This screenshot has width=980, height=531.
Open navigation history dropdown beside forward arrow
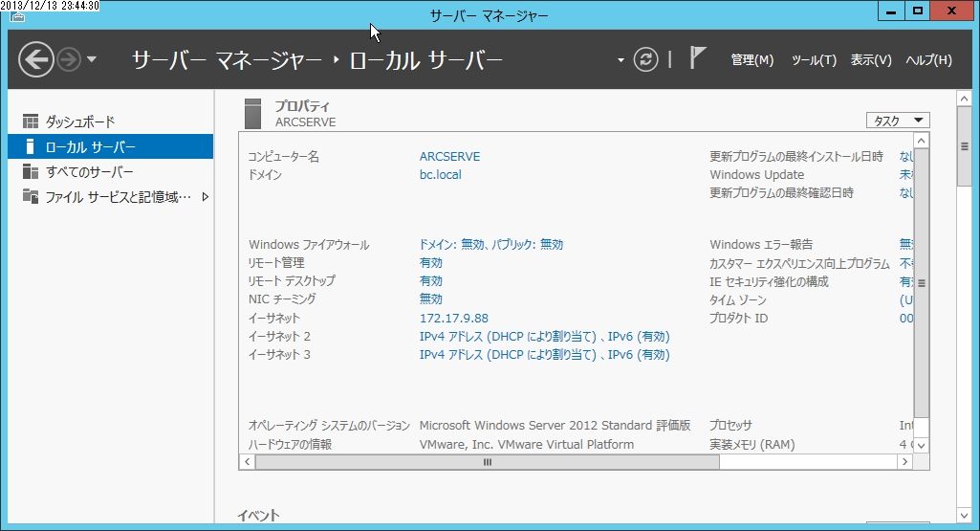click(x=92, y=59)
